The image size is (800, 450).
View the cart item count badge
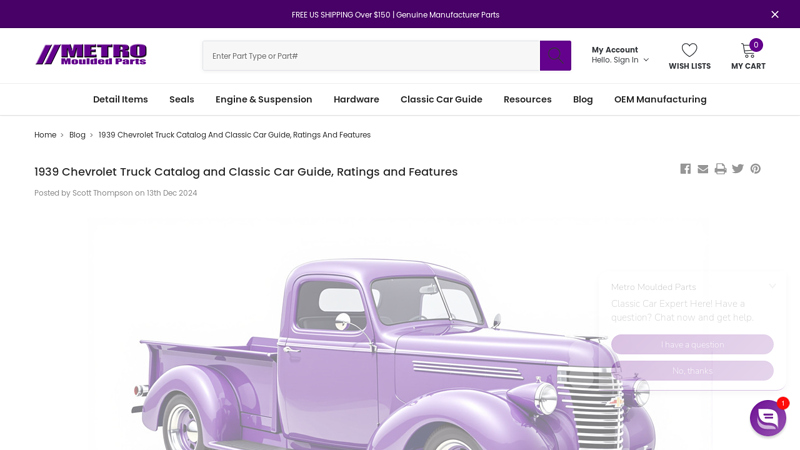[x=756, y=45]
